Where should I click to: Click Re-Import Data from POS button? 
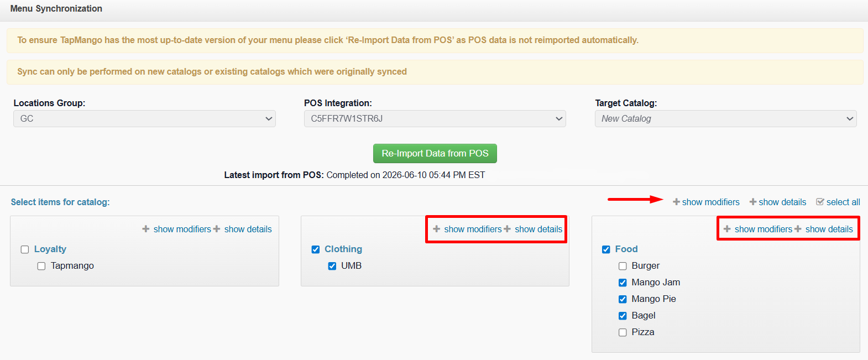coord(435,153)
